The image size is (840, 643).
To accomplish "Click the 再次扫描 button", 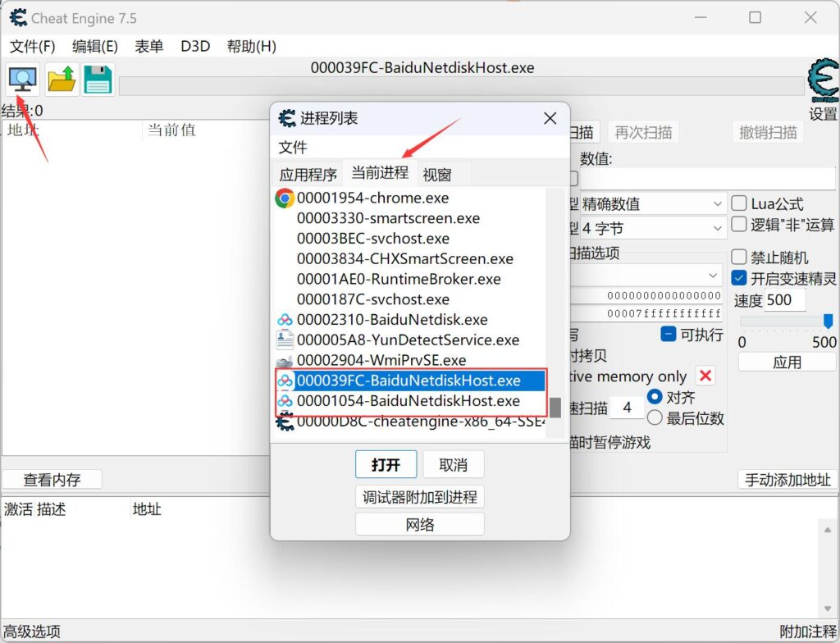I will [643, 132].
